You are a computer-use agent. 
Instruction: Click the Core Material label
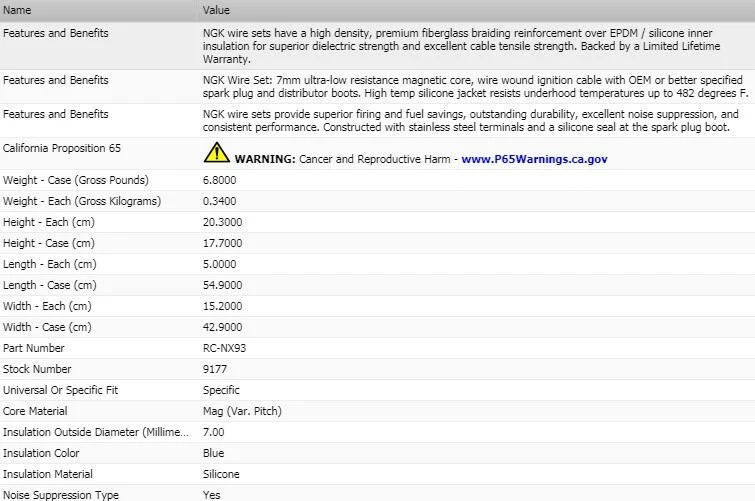pos(35,411)
